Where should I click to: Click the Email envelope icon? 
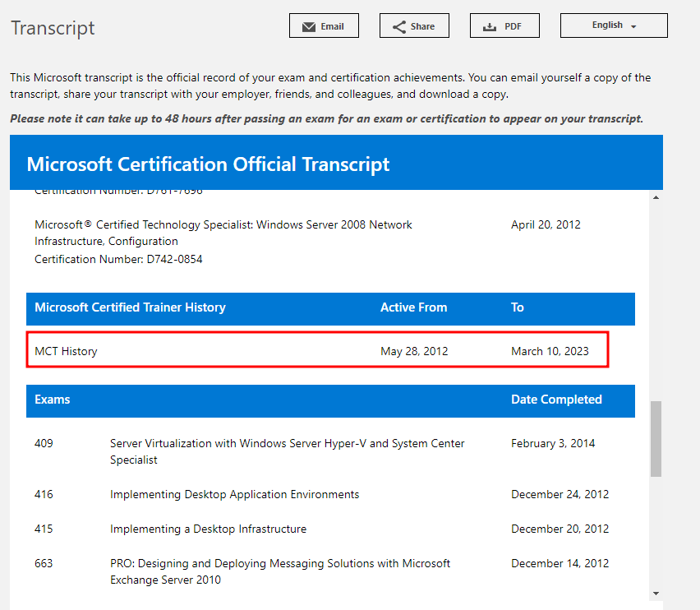[x=308, y=27]
